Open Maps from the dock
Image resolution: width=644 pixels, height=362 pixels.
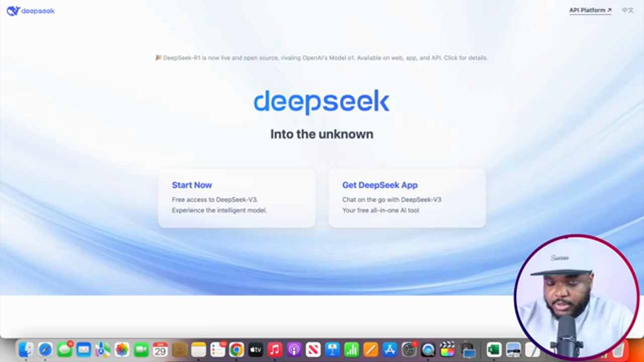click(103, 349)
